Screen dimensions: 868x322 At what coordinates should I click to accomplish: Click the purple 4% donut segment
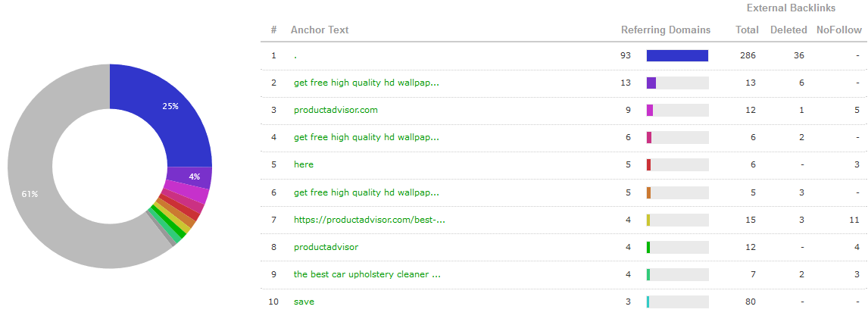pyautogui.click(x=191, y=177)
